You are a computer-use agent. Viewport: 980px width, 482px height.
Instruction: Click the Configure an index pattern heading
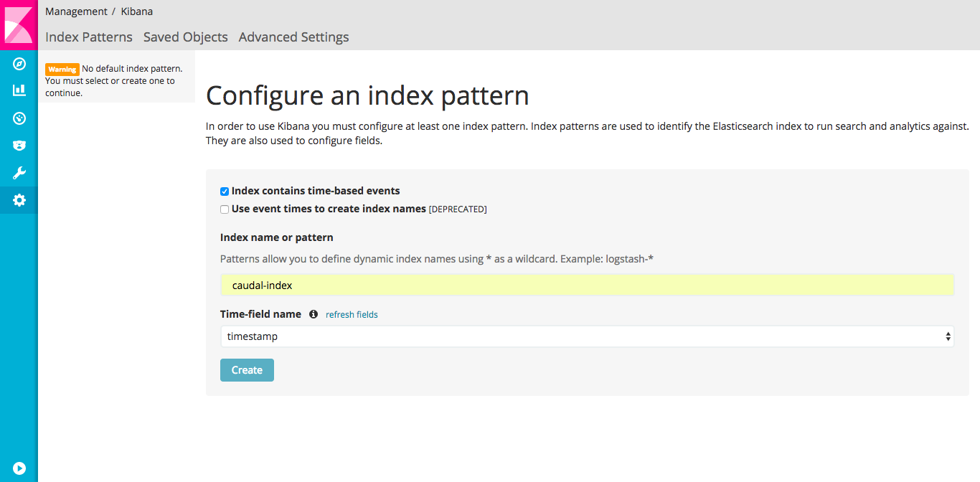pos(367,95)
